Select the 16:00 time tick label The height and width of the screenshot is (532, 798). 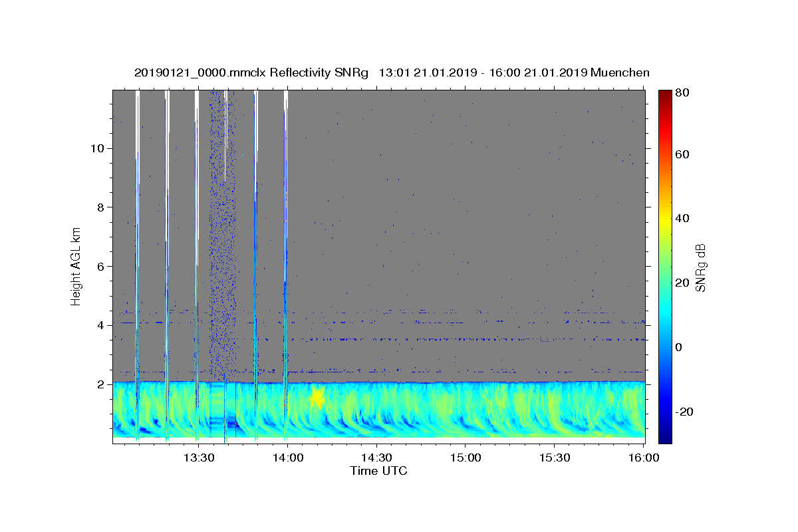(x=643, y=458)
